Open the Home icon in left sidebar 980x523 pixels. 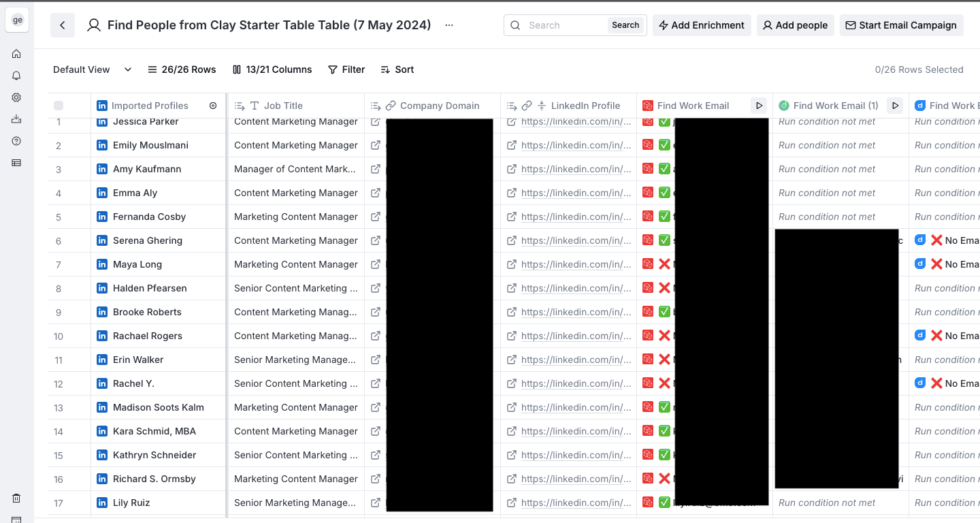coord(16,54)
